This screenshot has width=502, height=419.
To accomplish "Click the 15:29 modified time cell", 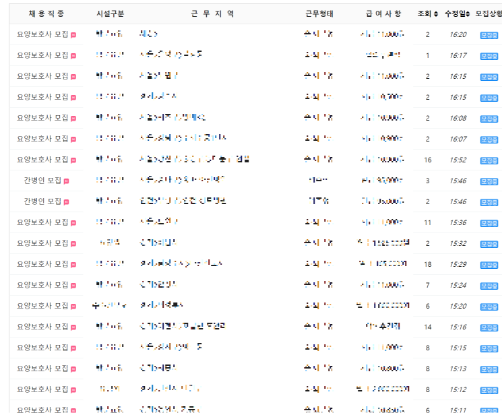I will tap(458, 264).
